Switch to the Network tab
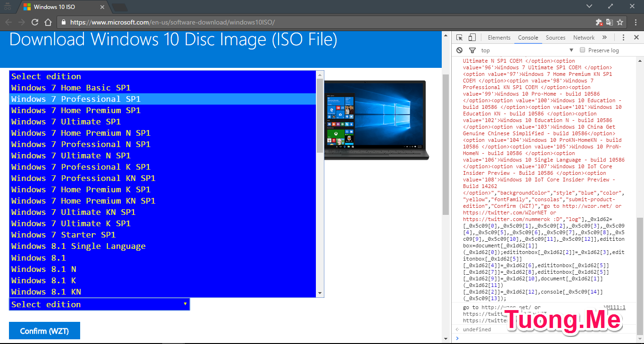 pos(584,38)
